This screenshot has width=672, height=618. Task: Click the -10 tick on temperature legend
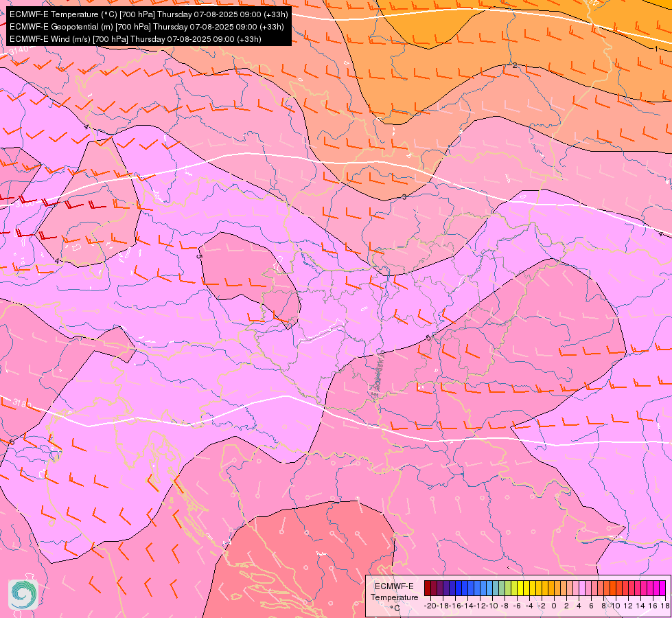(492, 606)
